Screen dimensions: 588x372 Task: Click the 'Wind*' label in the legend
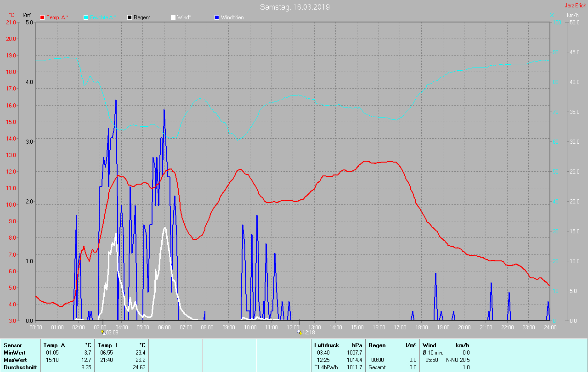pos(184,17)
